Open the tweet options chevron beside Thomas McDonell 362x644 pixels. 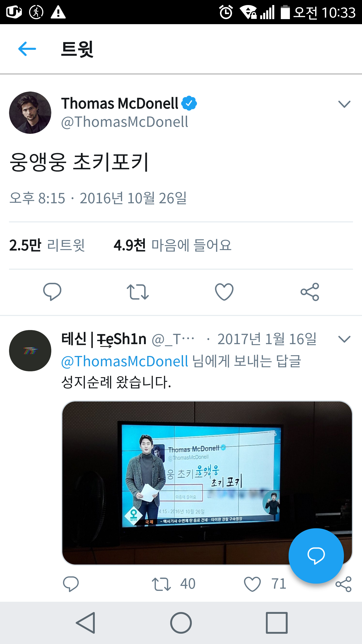click(x=344, y=104)
